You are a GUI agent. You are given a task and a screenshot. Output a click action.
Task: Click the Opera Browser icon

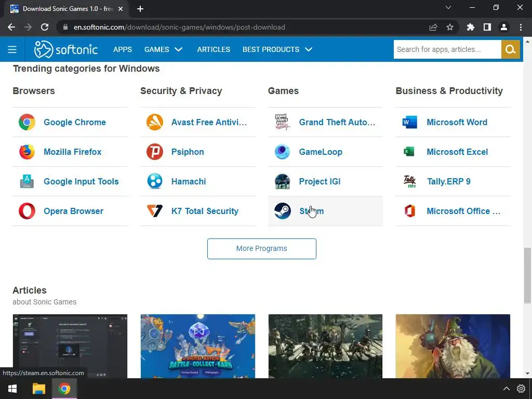click(27, 211)
